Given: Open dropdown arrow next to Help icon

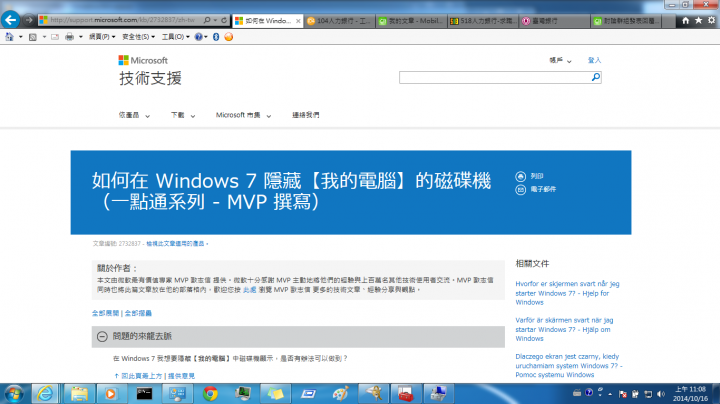Looking at the screenshot, I should point(206,37).
